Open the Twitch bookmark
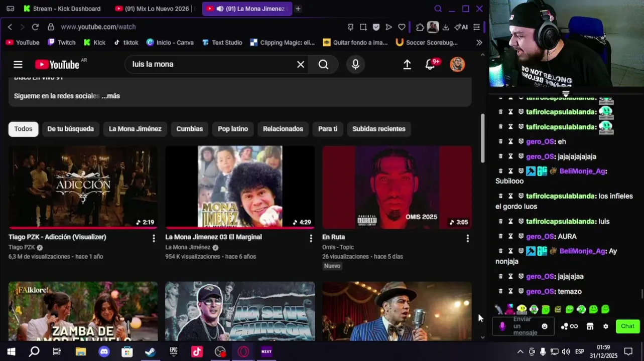Screen dimensions: 644x361 tap(61, 43)
